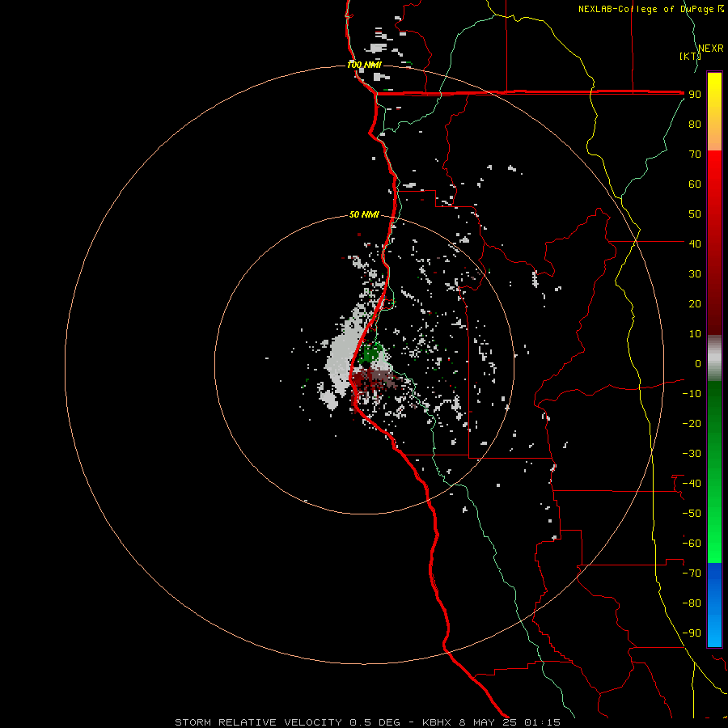Click the 20 label on the color scale
This screenshot has height=728, width=728.
click(695, 303)
